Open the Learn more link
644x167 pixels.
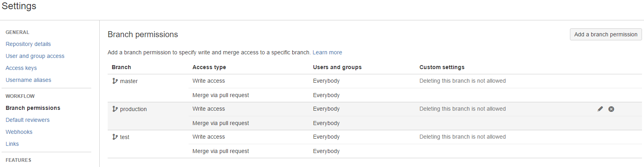(x=327, y=52)
